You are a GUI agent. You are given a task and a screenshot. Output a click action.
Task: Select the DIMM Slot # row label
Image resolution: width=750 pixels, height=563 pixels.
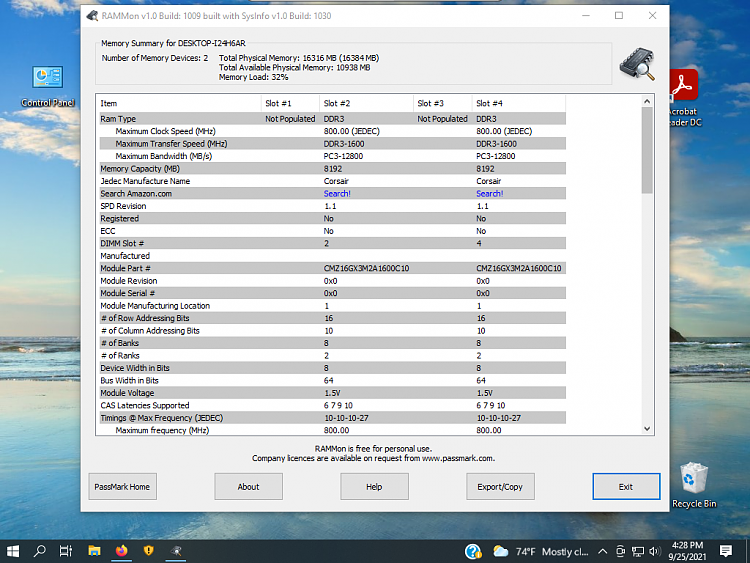[x=122, y=243]
